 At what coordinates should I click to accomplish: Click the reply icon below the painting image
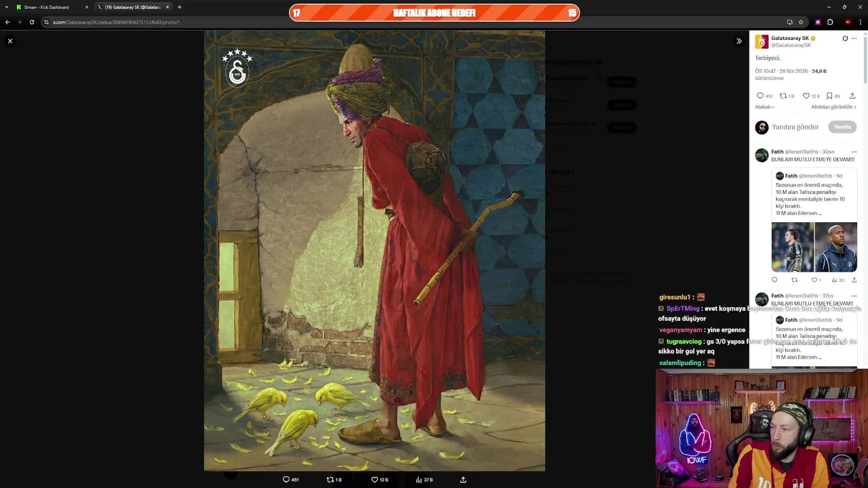(x=290, y=480)
